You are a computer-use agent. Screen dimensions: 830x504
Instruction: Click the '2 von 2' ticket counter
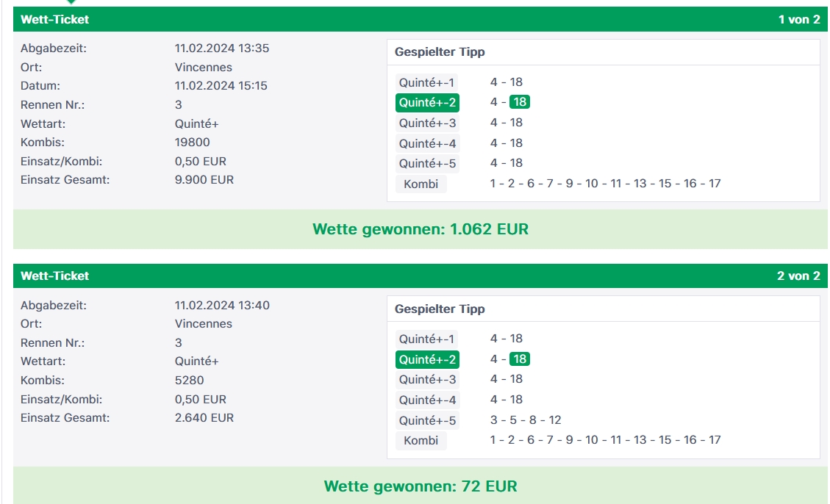click(x=798, y=276)
